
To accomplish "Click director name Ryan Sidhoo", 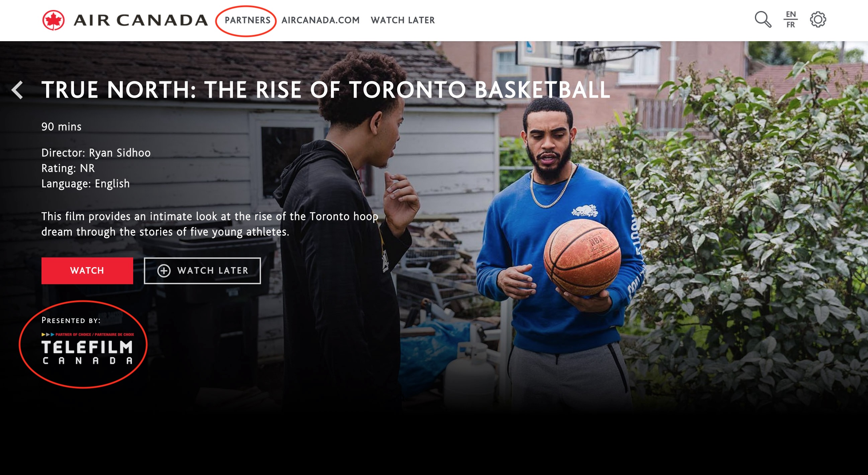I will [x=119, y=153].
